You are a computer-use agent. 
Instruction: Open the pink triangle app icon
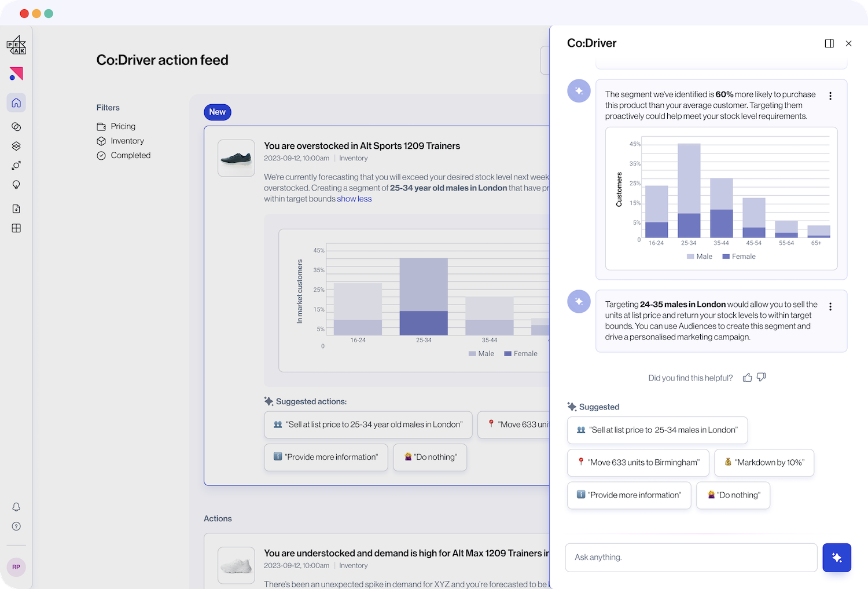(16, 74)
